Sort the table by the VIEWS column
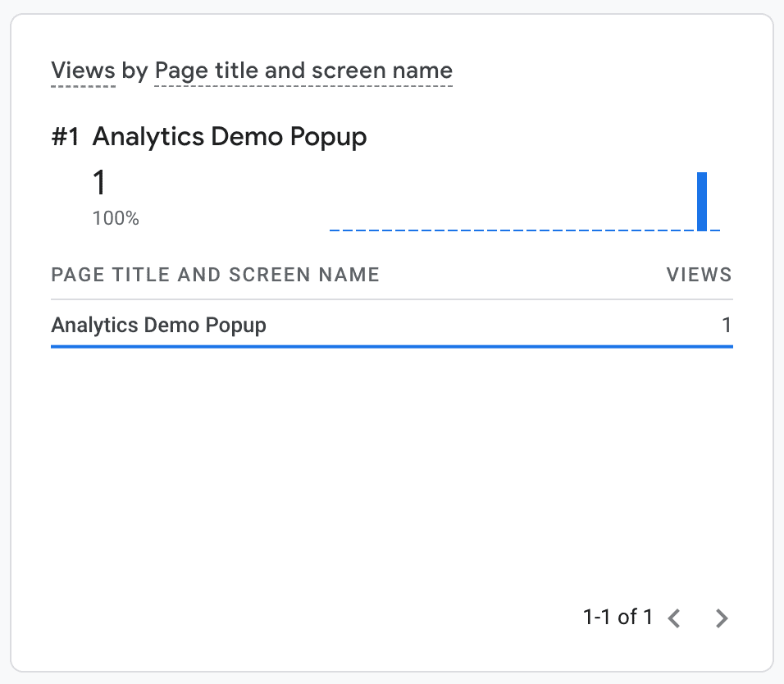 coord(699,275)
